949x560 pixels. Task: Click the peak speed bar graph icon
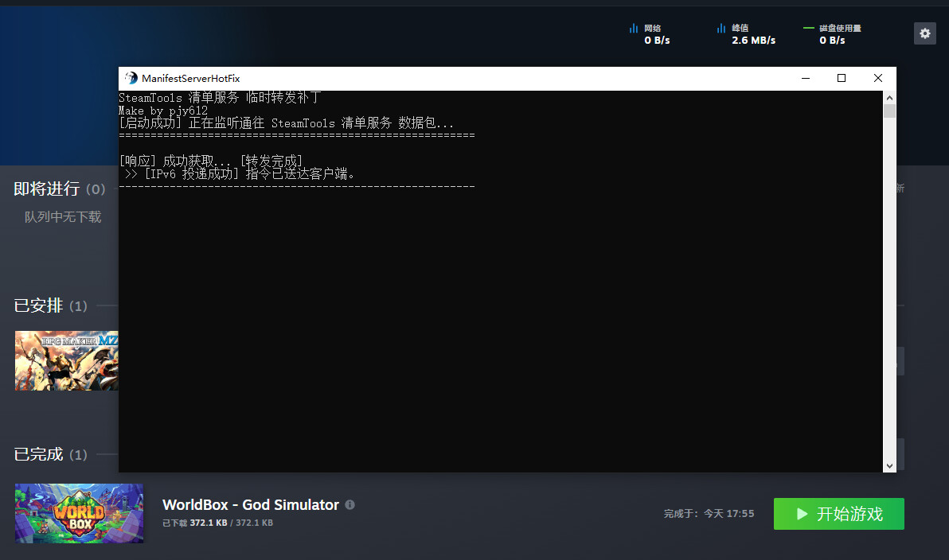pos(721,29)
